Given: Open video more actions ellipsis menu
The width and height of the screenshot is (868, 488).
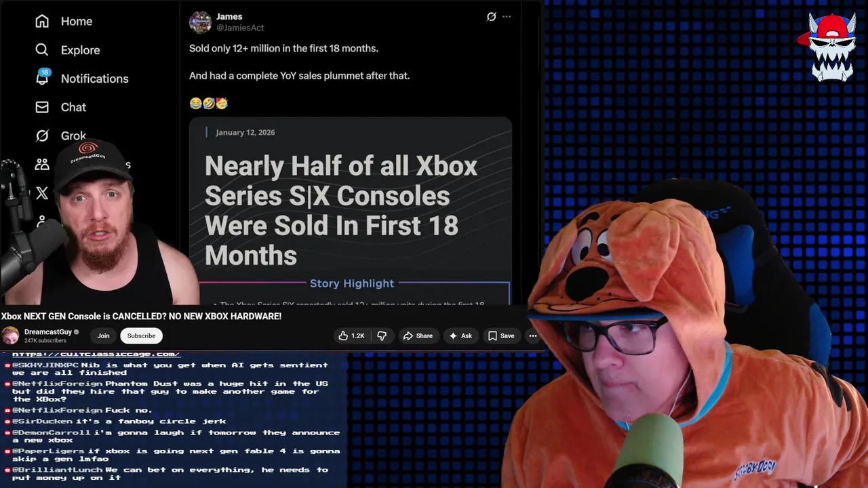Looking at the screenshot, I should coord(533,335).
